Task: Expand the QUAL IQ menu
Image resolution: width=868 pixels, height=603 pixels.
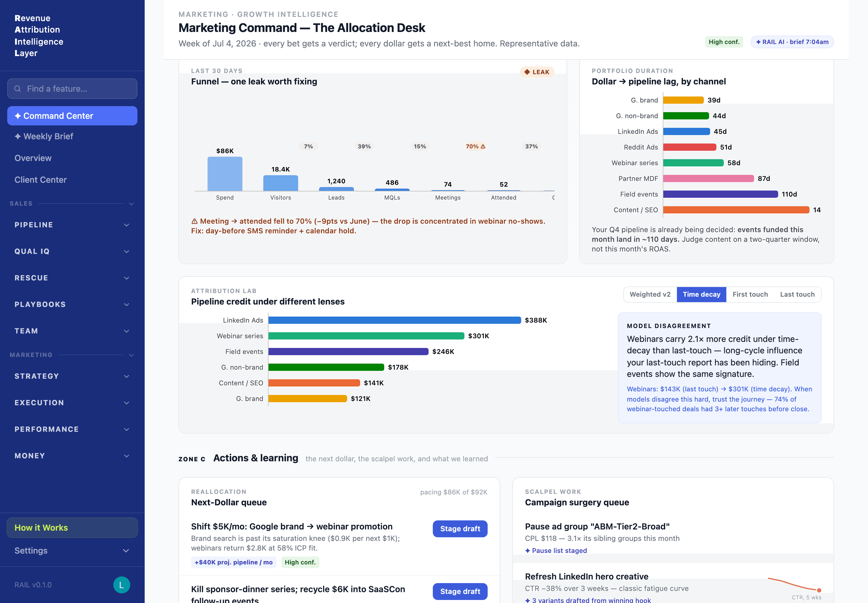Action: point(72,251)
